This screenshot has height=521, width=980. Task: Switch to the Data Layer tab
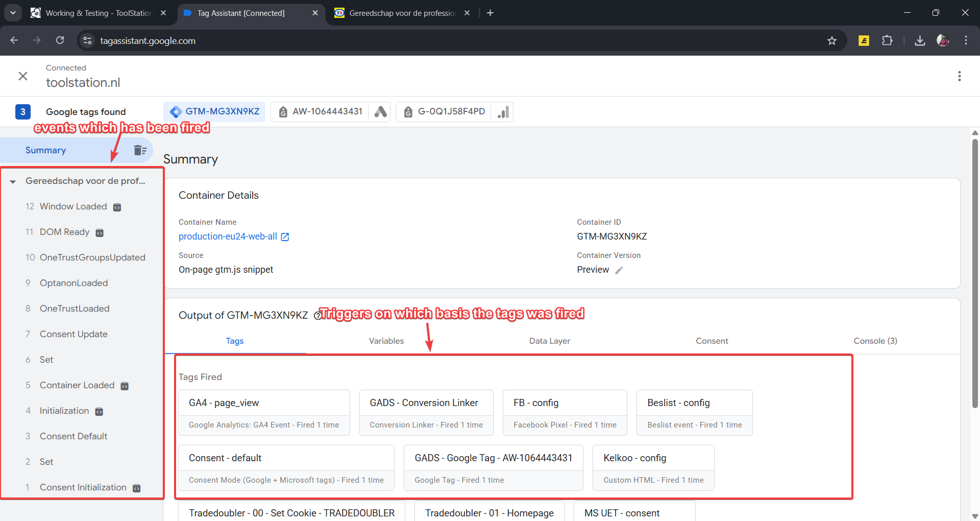coord(549,341)
